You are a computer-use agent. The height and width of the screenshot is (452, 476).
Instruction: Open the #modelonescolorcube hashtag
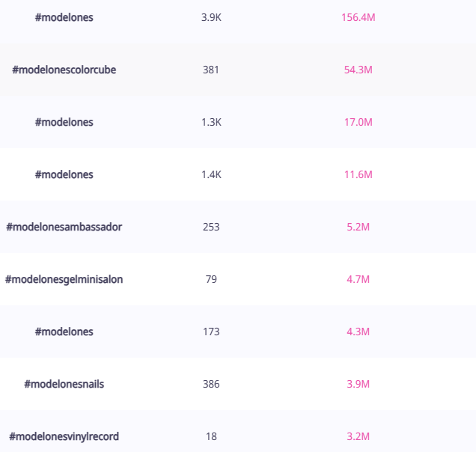coord(64,70)
